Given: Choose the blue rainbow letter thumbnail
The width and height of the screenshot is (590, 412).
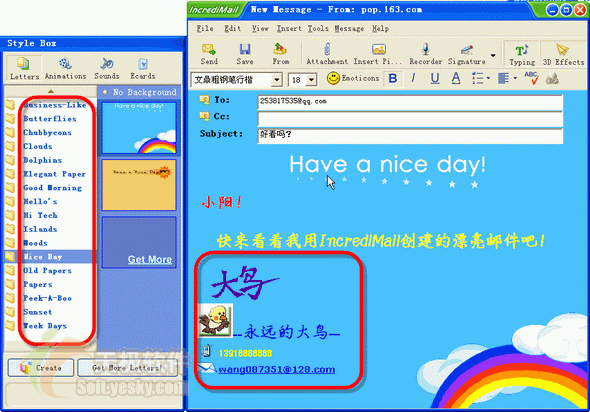Looking at the screenshot, I should 139,128.
